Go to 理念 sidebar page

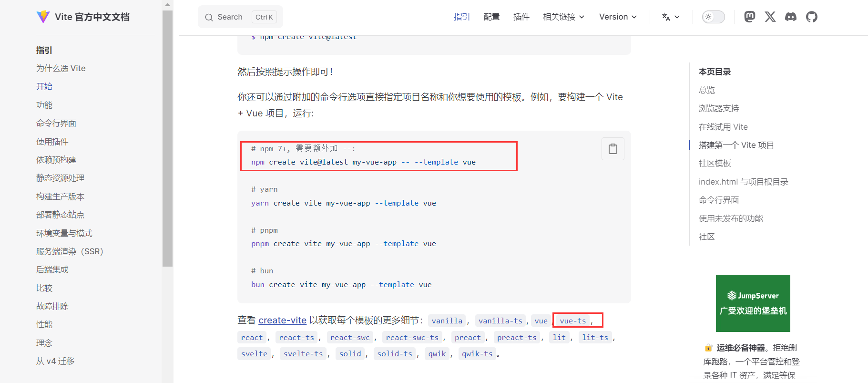pos(44,343)
